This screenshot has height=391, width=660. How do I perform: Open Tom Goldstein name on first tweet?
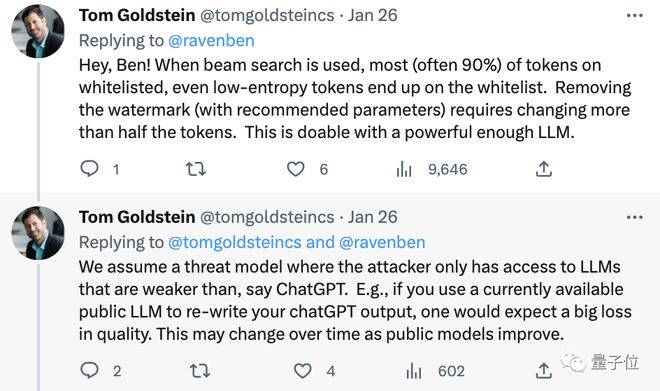tap(137, 16)
